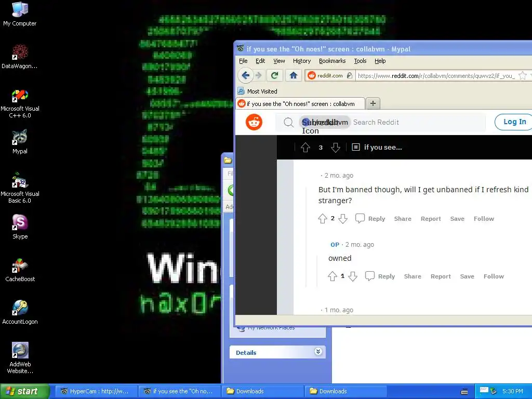Launch the Mypal desktop shortcut
The height and width of the screenshot is (399, 532).
pyautogui.click(x=20, y=142)
